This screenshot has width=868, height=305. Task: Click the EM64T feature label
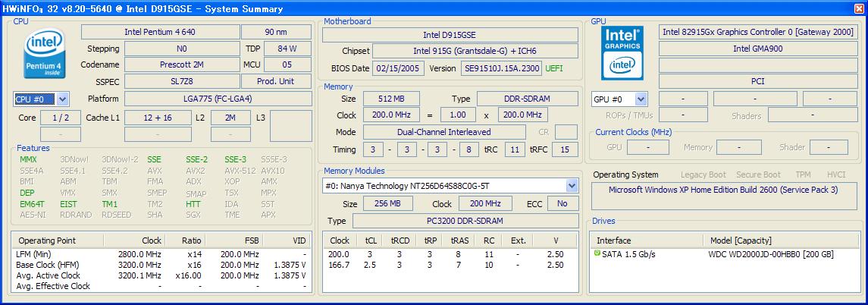click(31, 203)
